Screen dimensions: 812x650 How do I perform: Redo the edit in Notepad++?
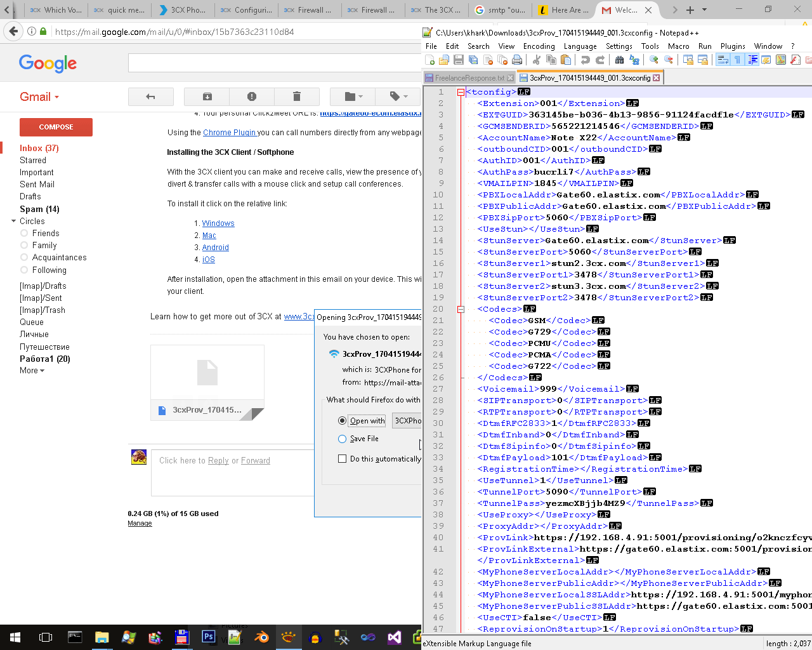600,60
